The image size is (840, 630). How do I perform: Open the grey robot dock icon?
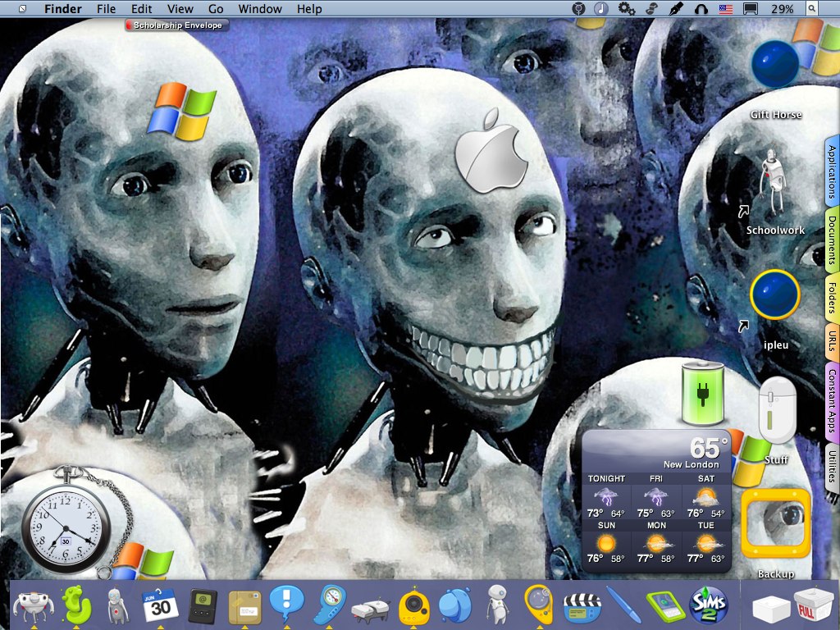[x=116, y=605]
